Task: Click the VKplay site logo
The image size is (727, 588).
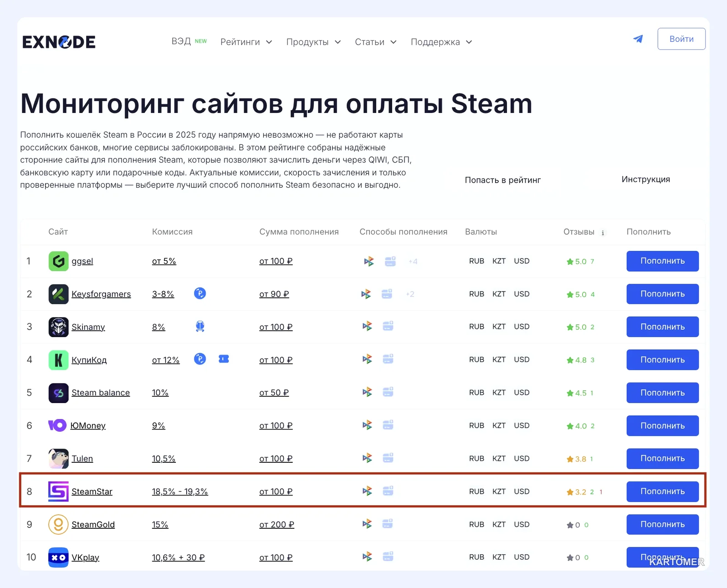Action: [x=58, y=557]
